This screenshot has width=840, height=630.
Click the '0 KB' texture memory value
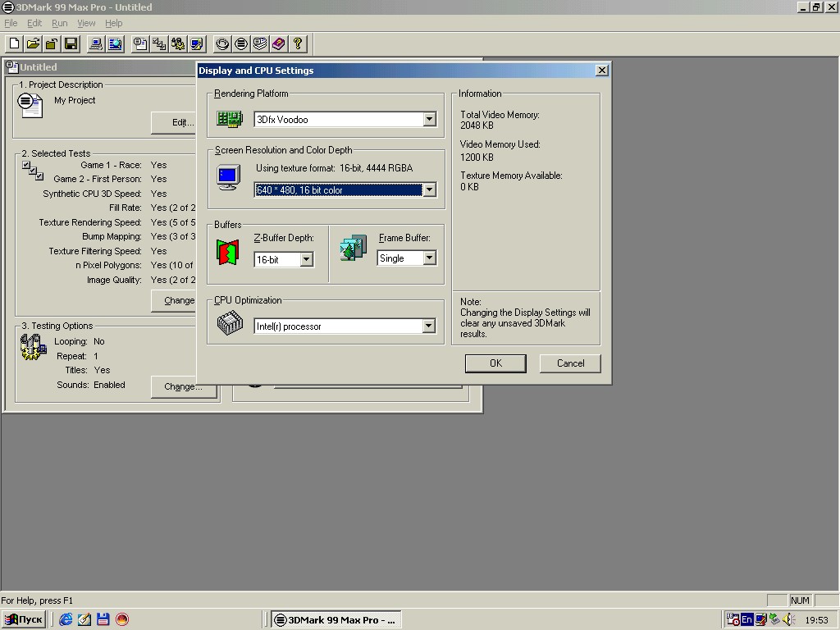[x=469, y=186]
